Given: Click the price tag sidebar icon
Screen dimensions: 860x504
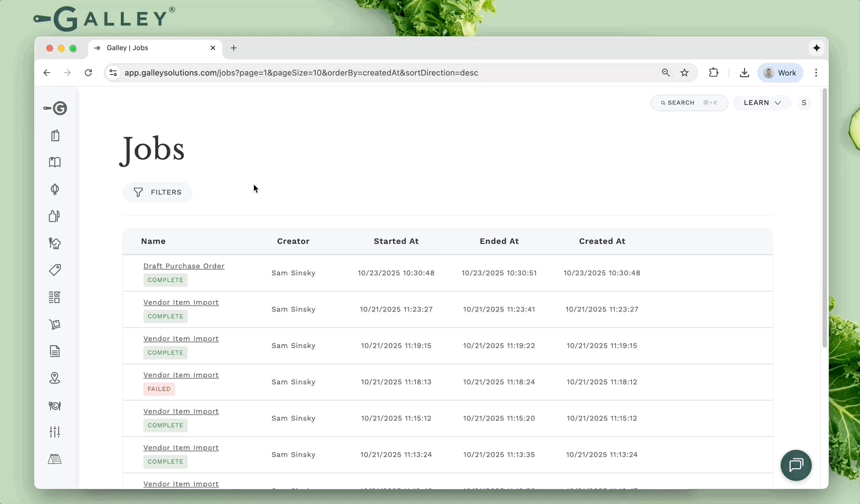Looking at the screenshot, I should [55, 270].
